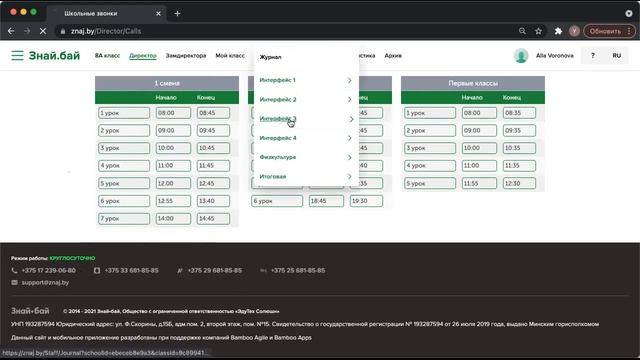
Task: Click phone number +375 33 681-85-85
Action: [131, 270]
